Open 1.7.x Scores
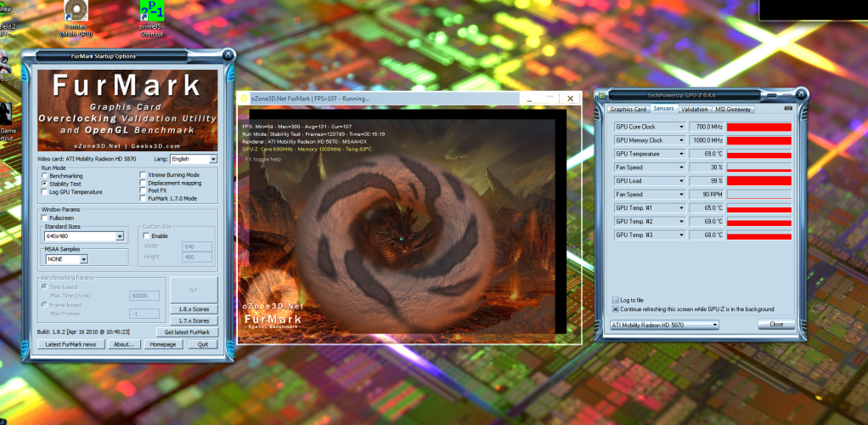Image resolution: width=868 pixels, height=425 pixels. [194, 320]
